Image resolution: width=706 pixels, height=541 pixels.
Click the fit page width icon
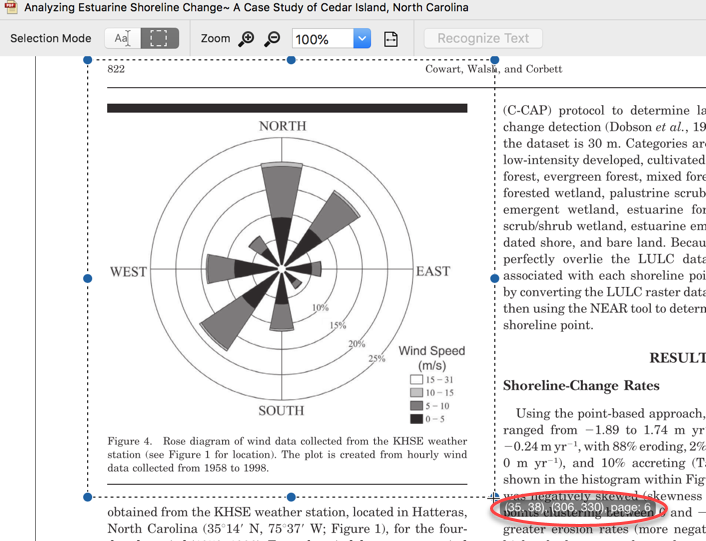pyautogui.click(x=391, y=39)
